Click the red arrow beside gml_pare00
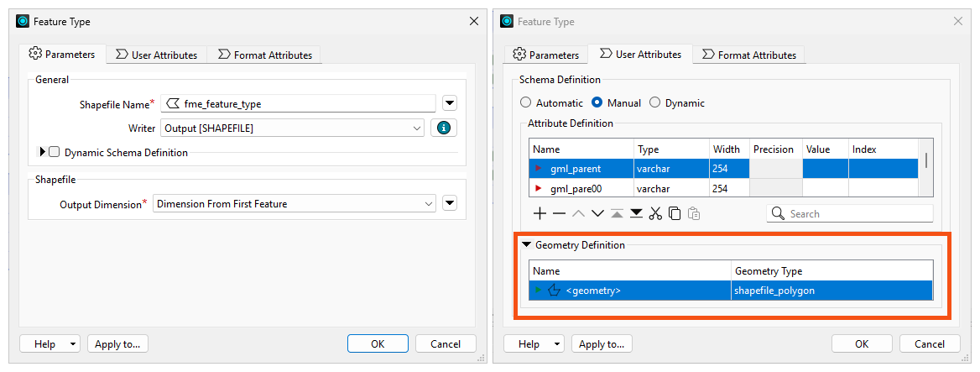The height and width of the screenshot is (372, 980). coord(538,187)
